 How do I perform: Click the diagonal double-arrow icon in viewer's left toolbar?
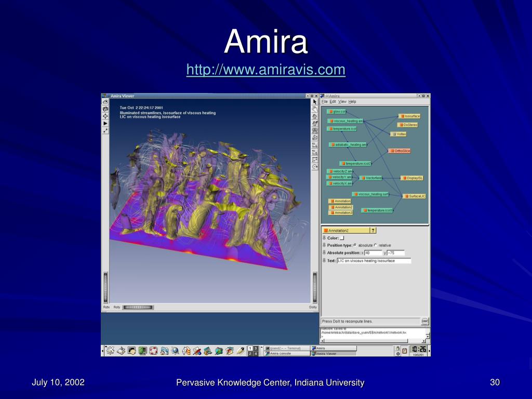105,130
